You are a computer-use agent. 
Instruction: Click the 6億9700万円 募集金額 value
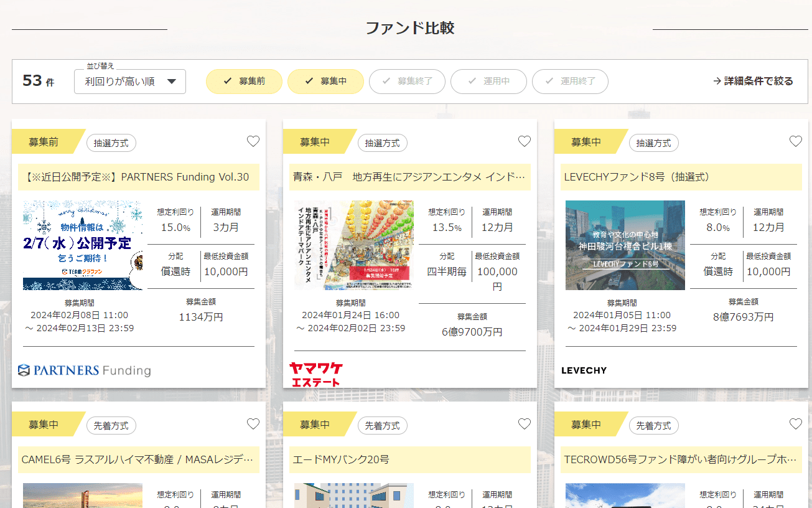(x=472, y=332)
